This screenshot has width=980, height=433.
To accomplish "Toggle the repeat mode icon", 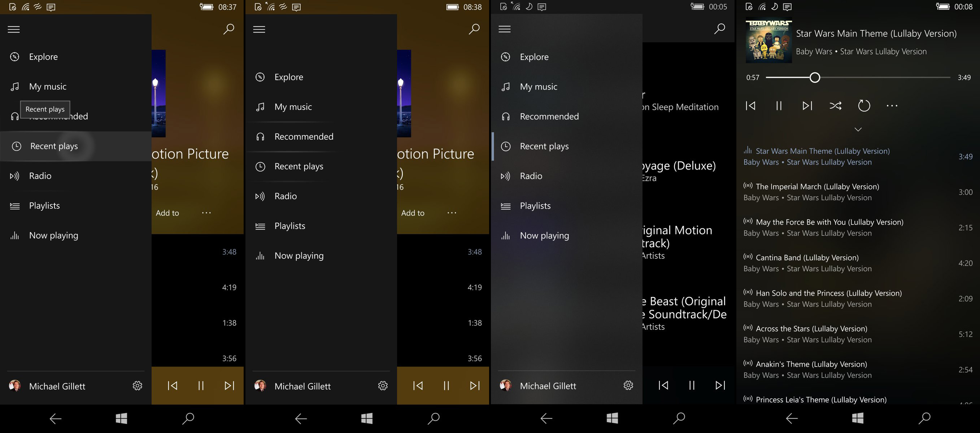I will tap(863, 106).
